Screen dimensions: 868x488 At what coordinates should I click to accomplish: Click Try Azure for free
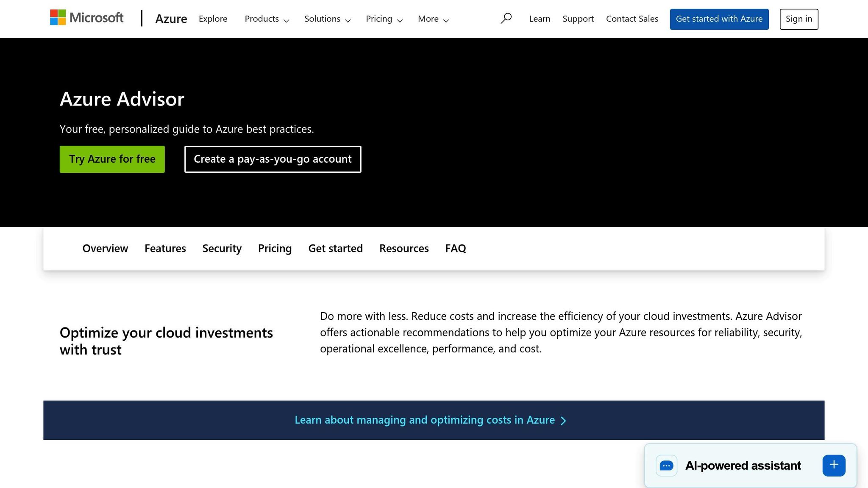112,159
